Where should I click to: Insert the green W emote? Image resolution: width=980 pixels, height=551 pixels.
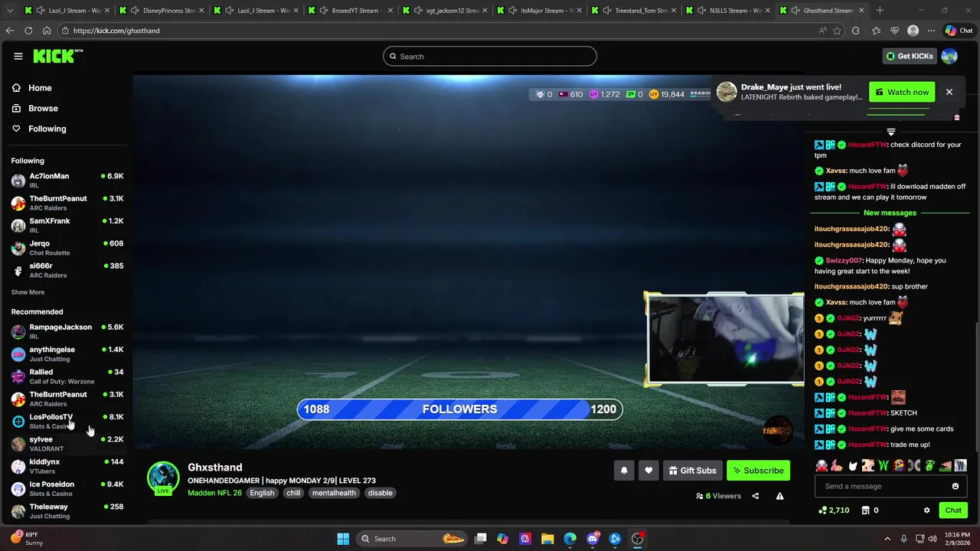coord(884,465)
